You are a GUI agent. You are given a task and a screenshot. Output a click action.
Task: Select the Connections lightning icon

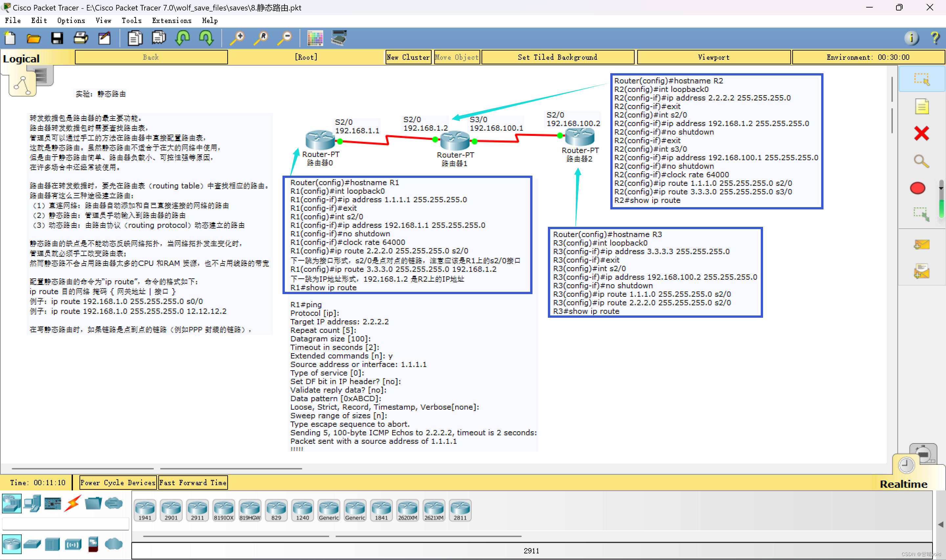click(x=73, y=504)
